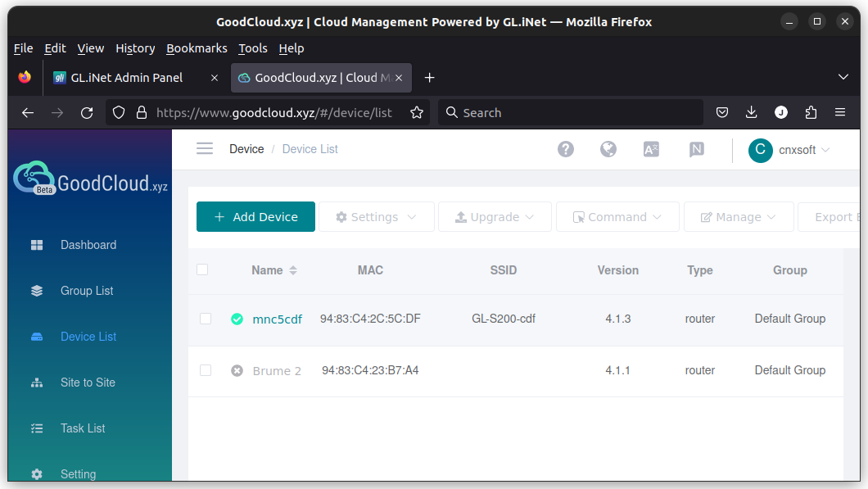Click the browser back arrow
The image size is (868, 489).
click(x=28, y=113)
